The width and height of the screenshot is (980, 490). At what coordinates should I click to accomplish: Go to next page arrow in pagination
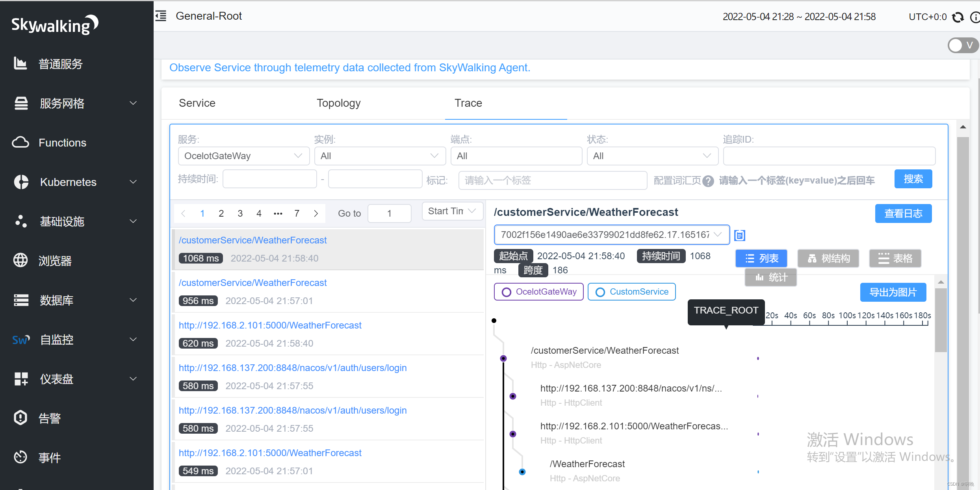(316, 213)
